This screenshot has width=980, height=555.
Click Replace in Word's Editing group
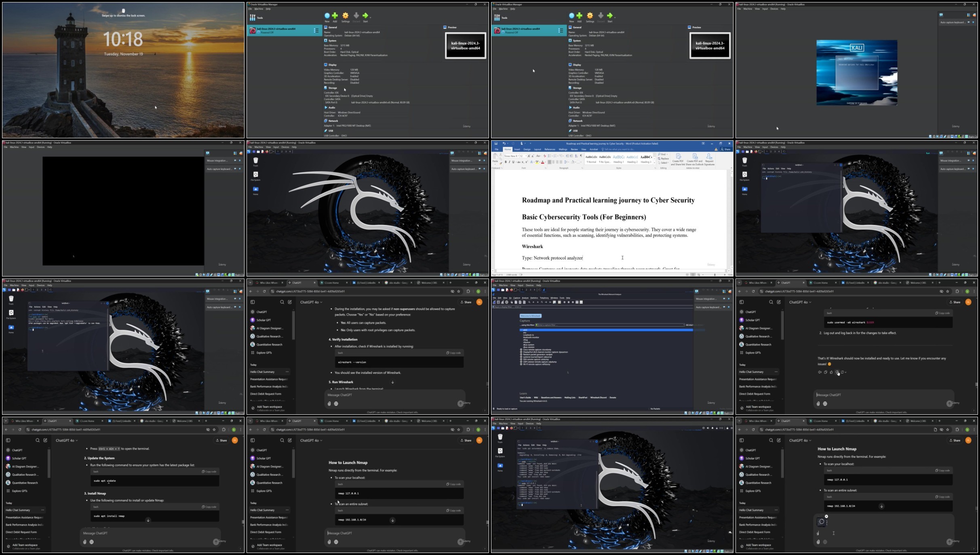664,158
